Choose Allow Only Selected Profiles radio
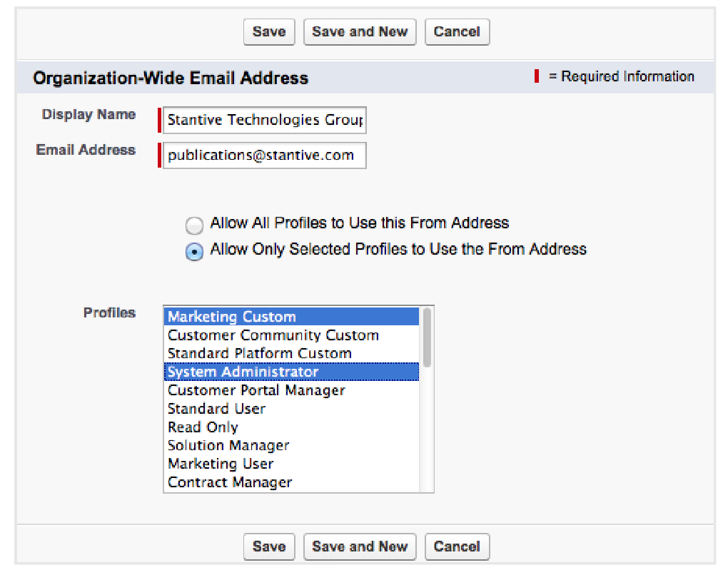 193,253
